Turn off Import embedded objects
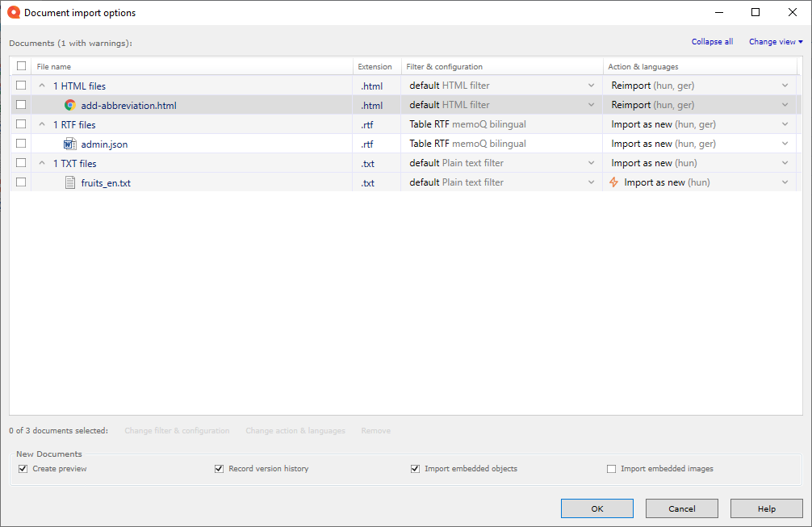 coord(415,468)
